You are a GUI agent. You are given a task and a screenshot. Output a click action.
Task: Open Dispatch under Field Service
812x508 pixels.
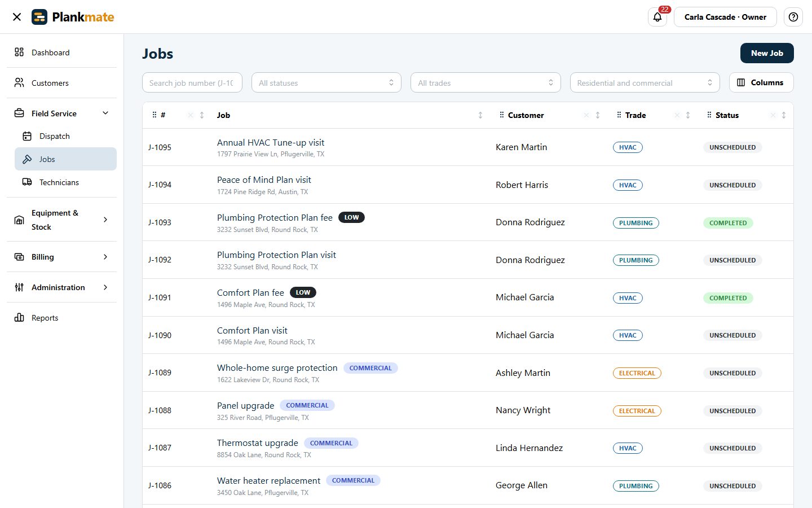65,136
